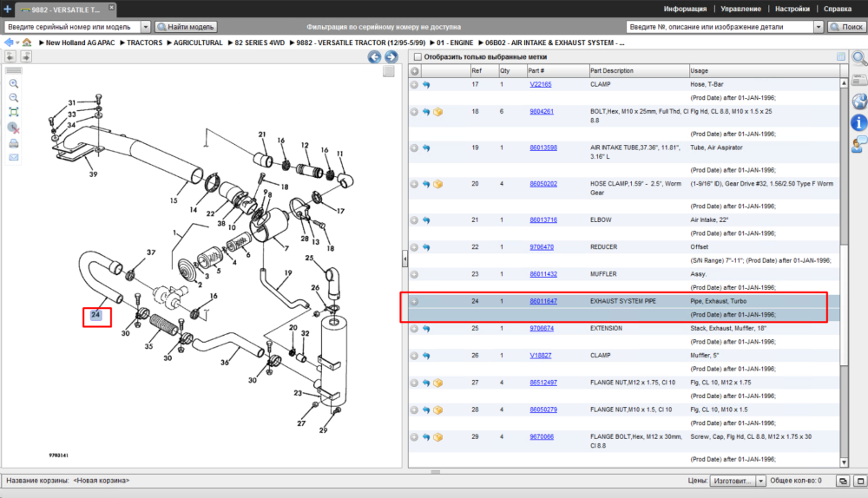Go to next illustration with round right arrow

[x=391, y=56]
